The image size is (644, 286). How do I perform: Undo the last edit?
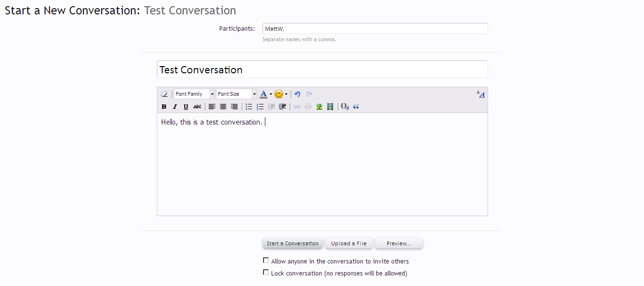click(298, 94)
